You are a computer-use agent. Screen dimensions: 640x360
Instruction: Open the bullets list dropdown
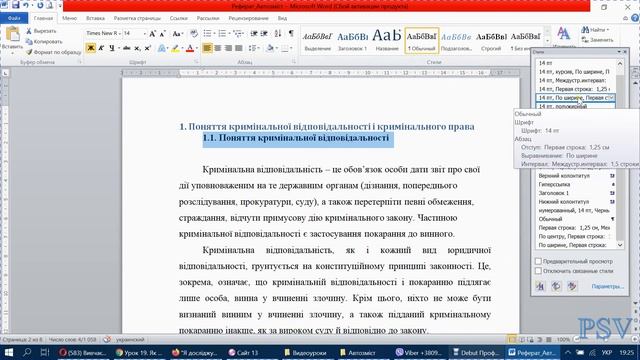[215, 33]
